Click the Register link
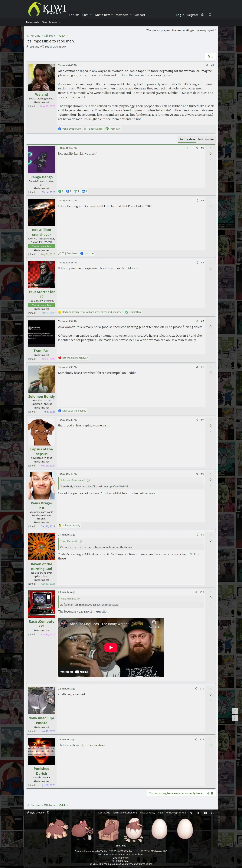This screenshot has width=242, height=868. (x=192, y=15)
